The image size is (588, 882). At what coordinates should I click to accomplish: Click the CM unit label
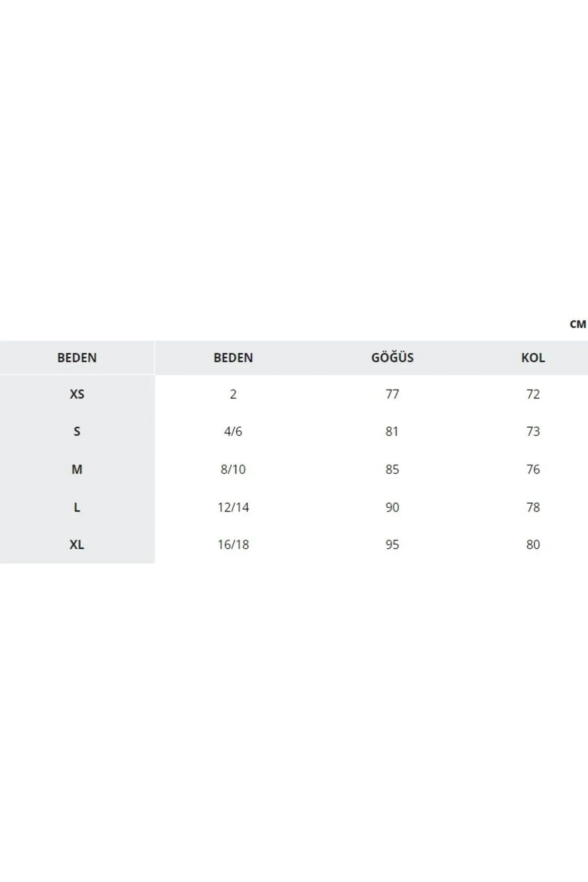578,324
